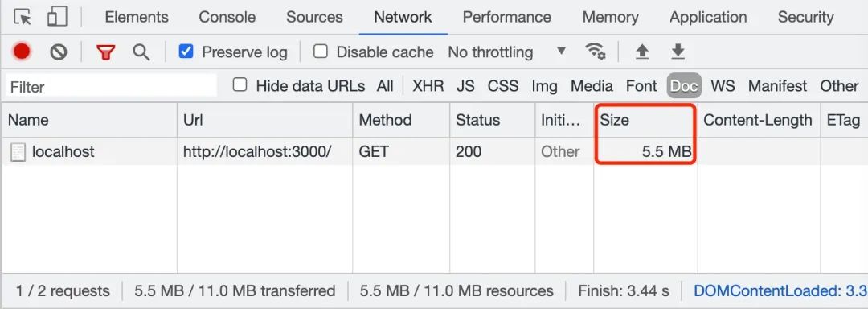Toggle the device toolbar icon
868x309 pixels.
pos(57,17)
